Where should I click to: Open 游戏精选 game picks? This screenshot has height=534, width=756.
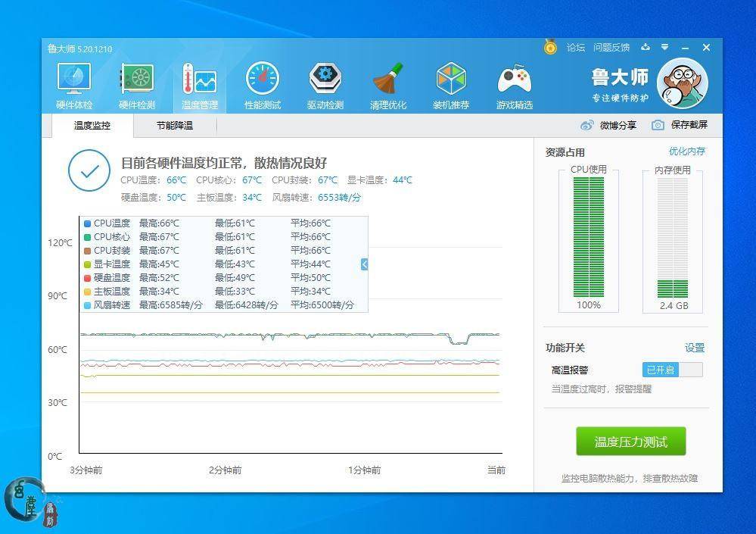[x=514, y=81]
